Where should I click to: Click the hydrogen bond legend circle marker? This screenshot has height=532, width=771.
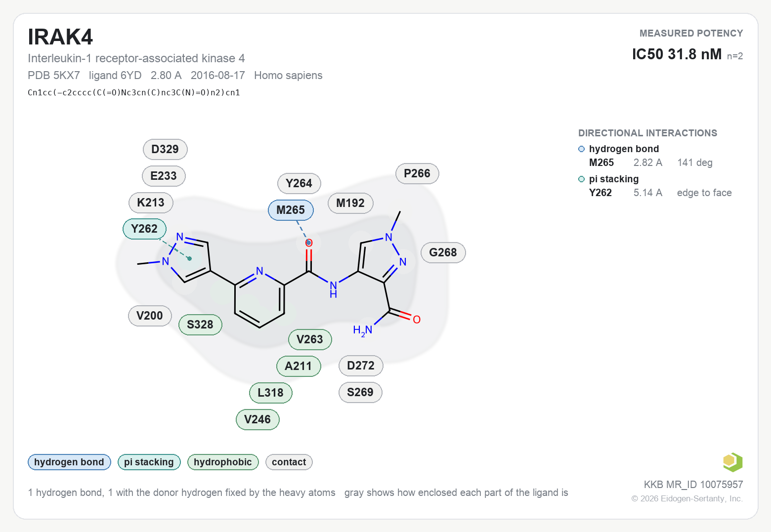point(582,149)
